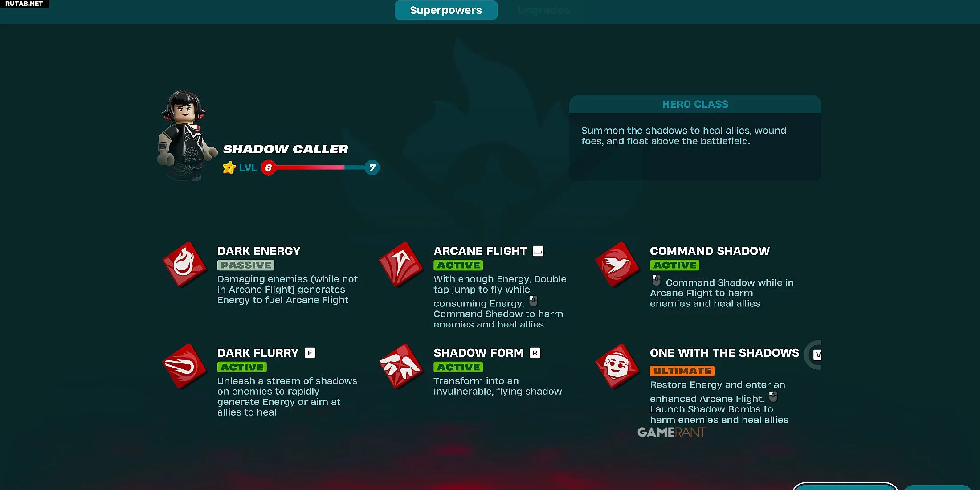Screen dimensions: 980x490
Task: Select the Dark Energy flame icon
Action: [184, 265]
